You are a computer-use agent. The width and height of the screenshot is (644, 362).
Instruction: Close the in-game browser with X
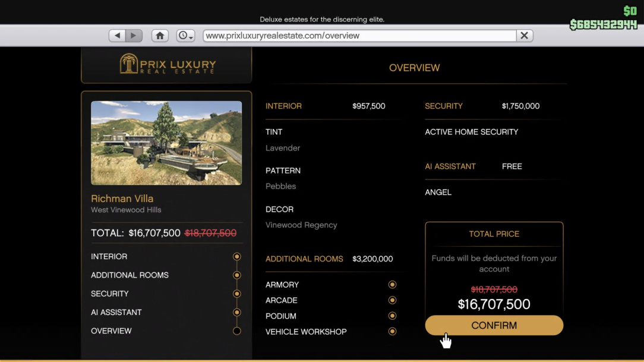525,36
